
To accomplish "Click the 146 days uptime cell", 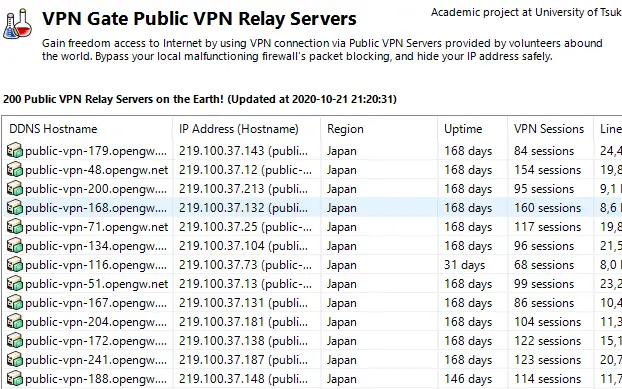I will 468,379.
